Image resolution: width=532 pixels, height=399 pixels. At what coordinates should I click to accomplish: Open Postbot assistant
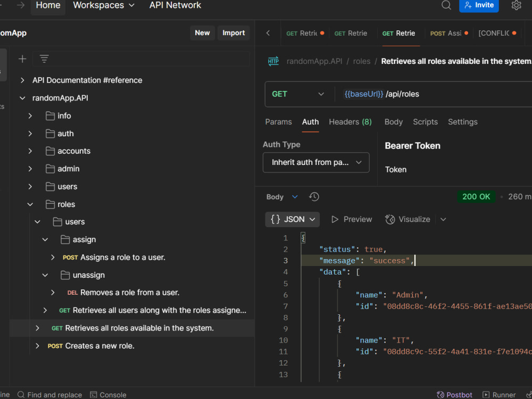point(454,395)
